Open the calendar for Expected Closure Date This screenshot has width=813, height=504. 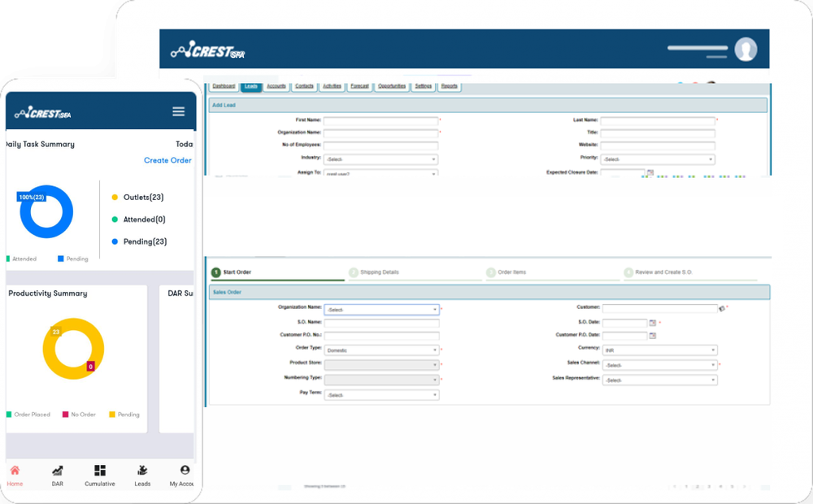[x=650, y=172]
